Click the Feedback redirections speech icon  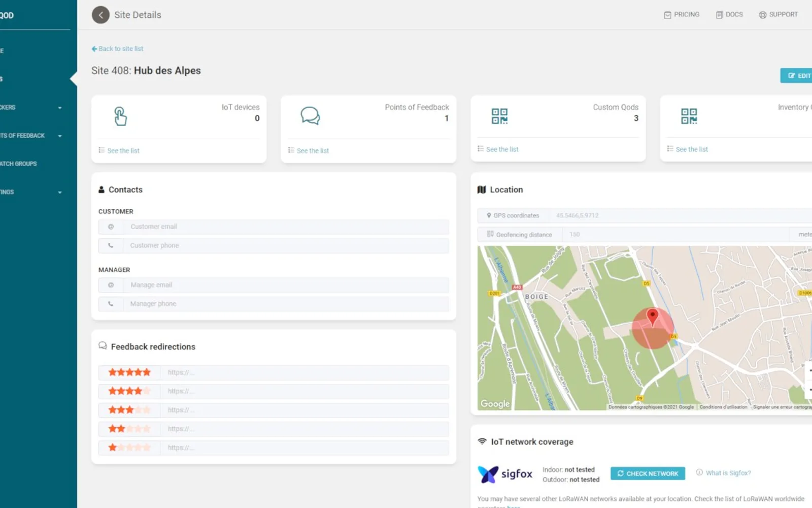103,346
